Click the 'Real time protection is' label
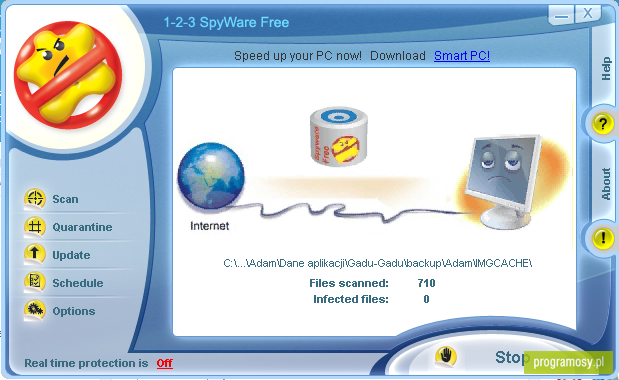Viewport: 619px width, 380px height. tap(86, 363)
